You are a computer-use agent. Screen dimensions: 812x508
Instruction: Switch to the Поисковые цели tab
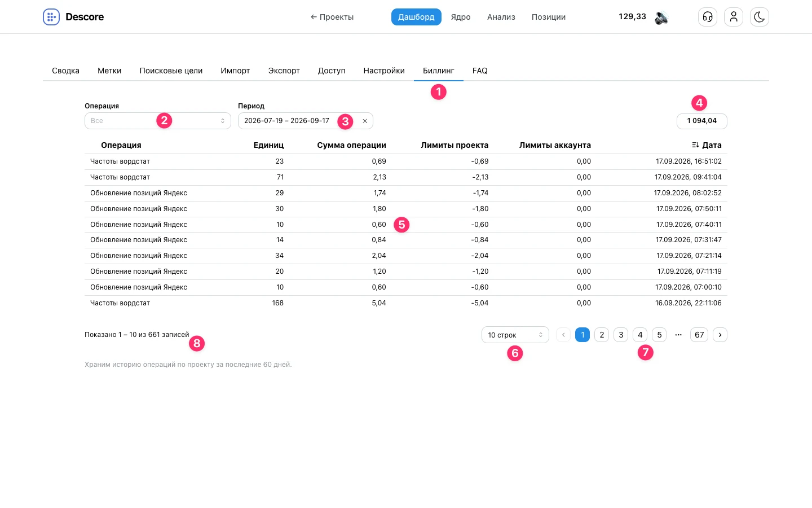[171, 71]
